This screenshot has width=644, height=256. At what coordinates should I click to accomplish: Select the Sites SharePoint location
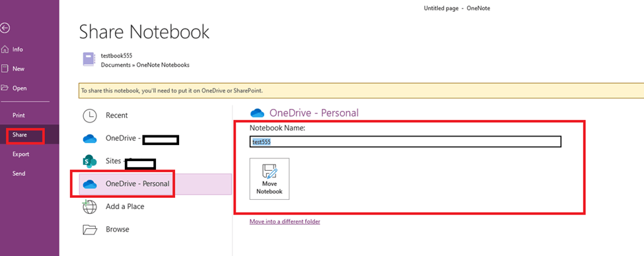155,161
